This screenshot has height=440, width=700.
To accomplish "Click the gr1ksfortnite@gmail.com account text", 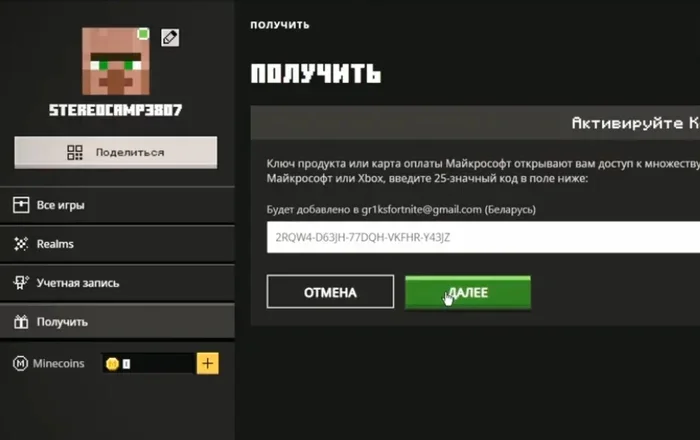I will tap(421, 209).
